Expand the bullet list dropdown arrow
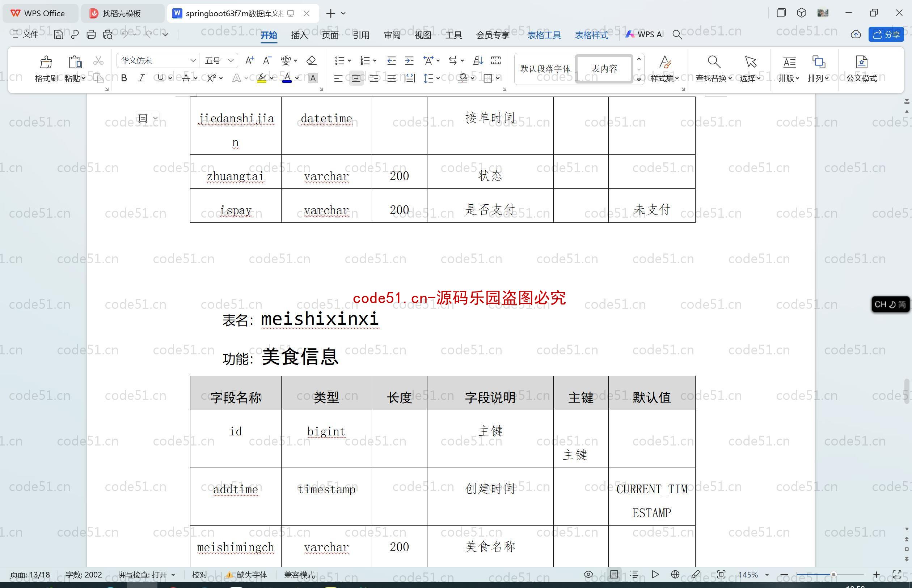The image size is (912, 588). pos(349,61)
